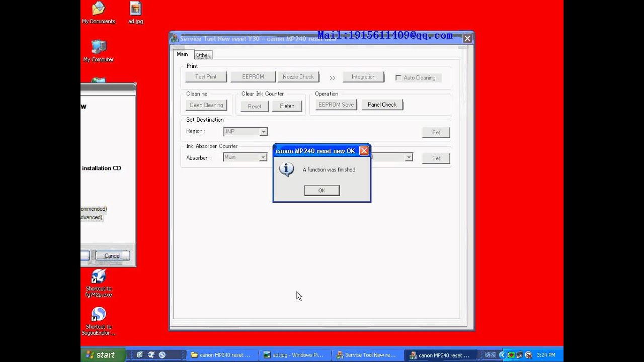The image size is (644, 362).
Task: Expand hidden system tray icons arrow
Action: pyautogui.click(x=502, y=355)
